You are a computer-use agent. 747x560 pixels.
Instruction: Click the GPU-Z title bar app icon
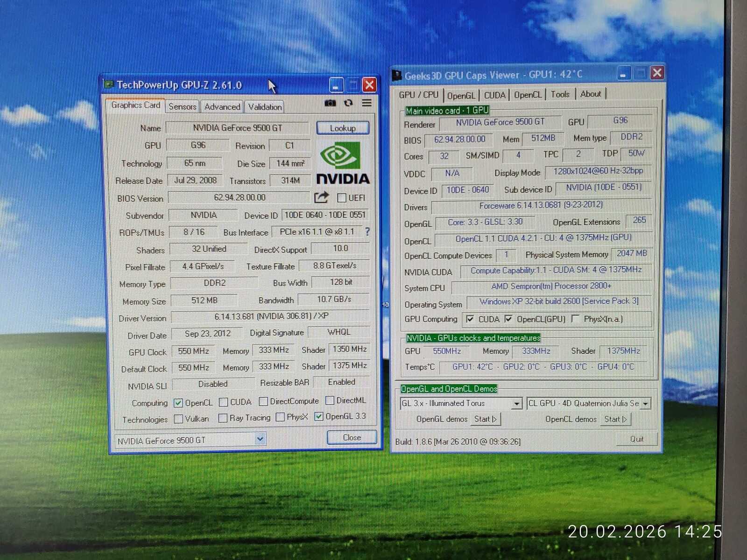tap(109, 84)
